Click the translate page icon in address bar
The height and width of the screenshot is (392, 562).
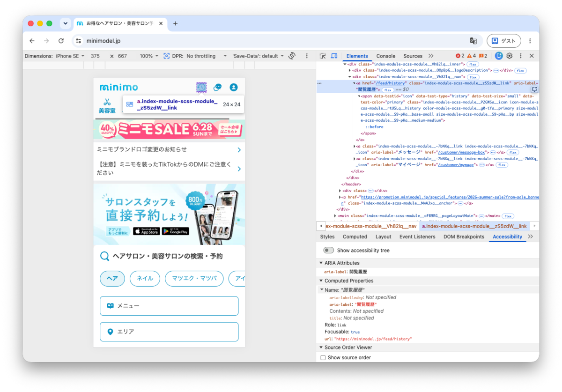coord(473,41)
